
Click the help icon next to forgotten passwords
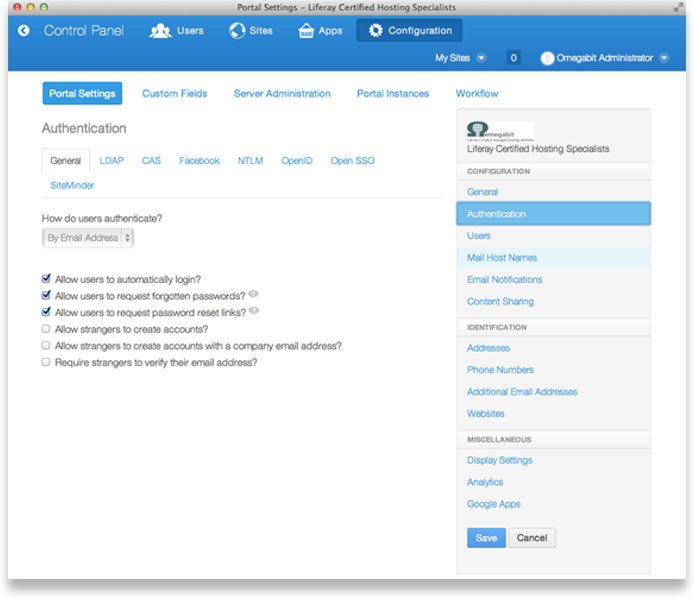coord(253,294)
